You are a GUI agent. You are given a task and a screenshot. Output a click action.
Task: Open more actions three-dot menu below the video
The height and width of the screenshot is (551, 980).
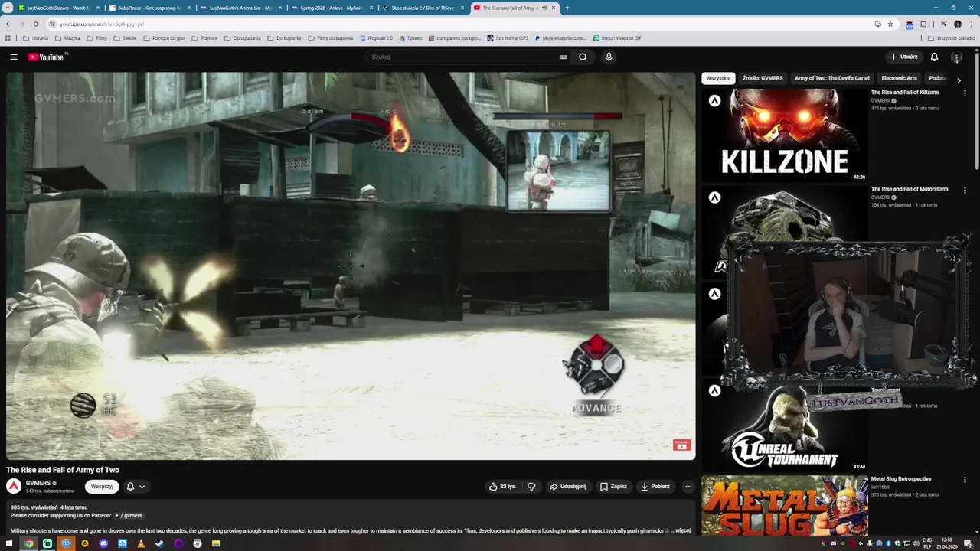[x=688, y=486]
